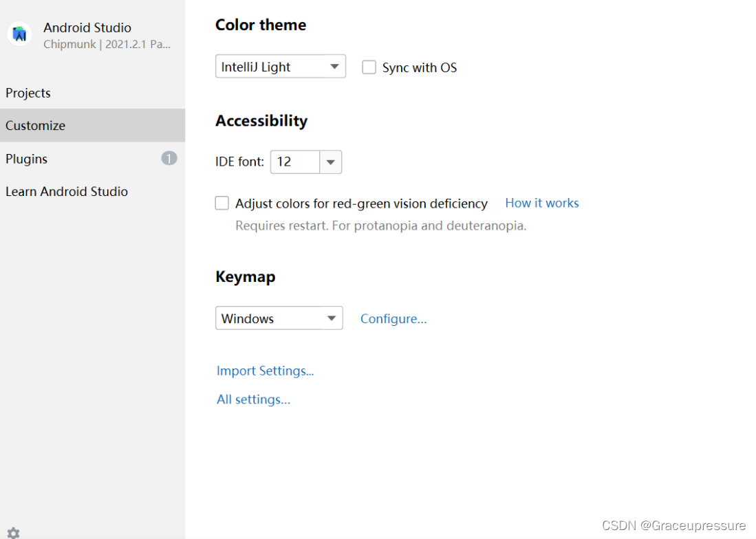Click the Chipmunk | 2021.2.1 version text
756x539 pixels.
point(107,44)
